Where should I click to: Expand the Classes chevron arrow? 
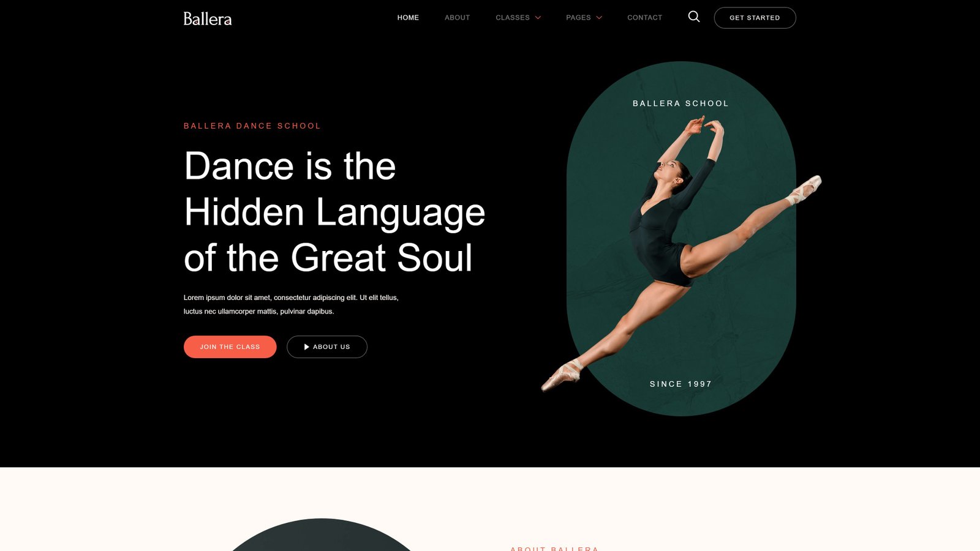538,18
